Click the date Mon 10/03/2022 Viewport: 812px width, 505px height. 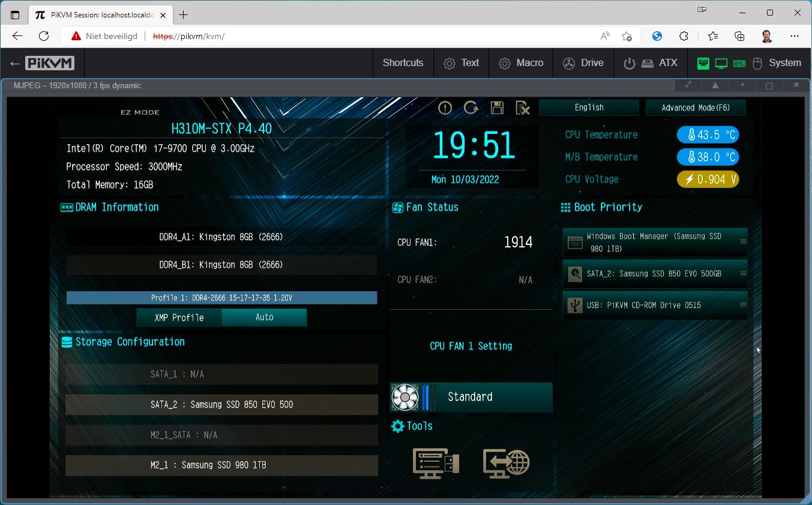coord(465,180)
